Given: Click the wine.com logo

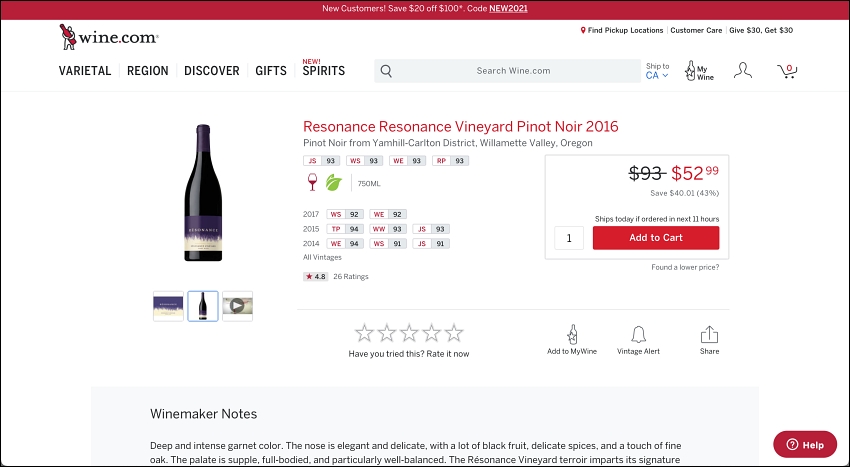Looking at the screenshot, I should [108, 37].
